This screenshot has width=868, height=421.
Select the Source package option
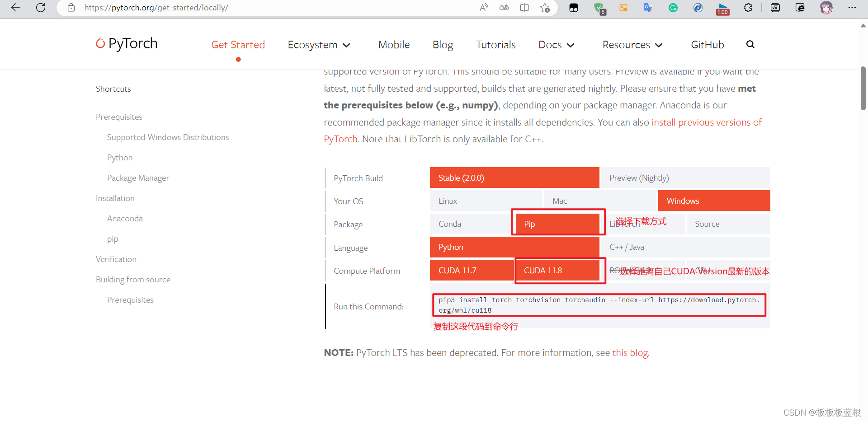click(728, 224)
